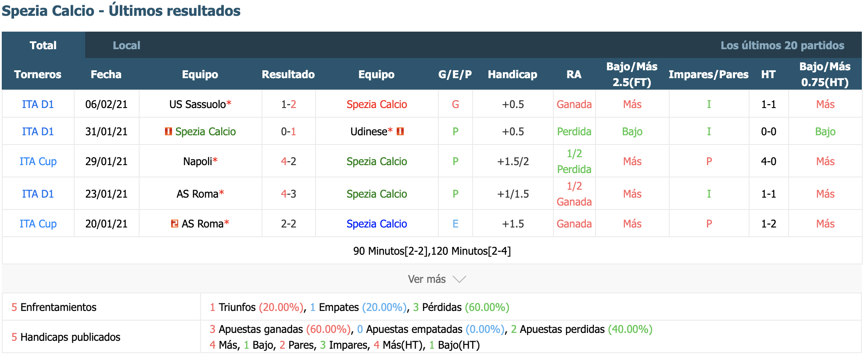Open Los últimos 20 partidos selector
This screenshot has width=868, height=361.
782,45
